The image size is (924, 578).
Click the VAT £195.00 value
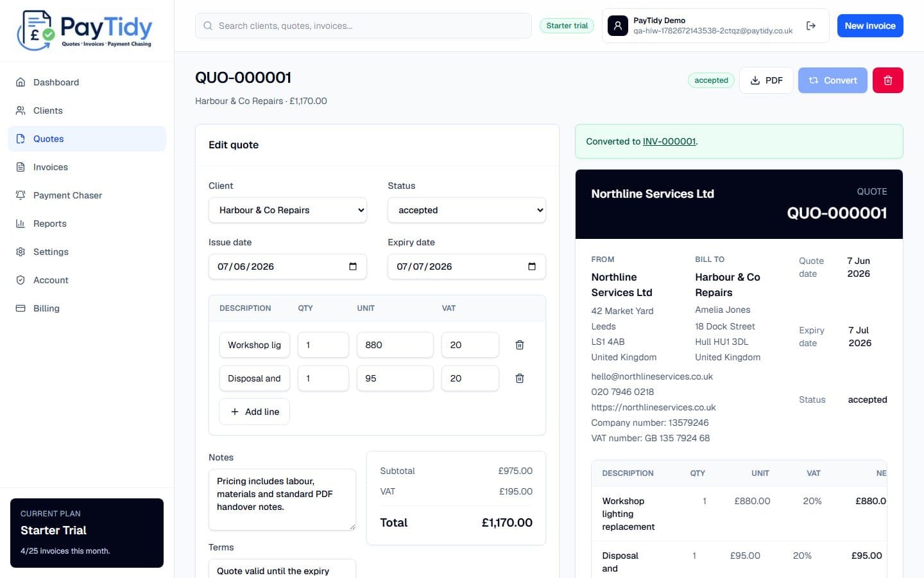tap(516, 491)
